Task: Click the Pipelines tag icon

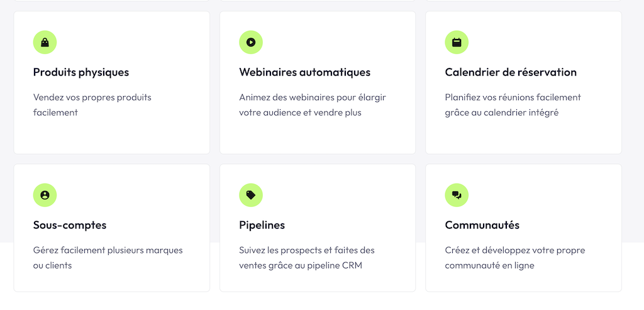Action: point(251,195)
